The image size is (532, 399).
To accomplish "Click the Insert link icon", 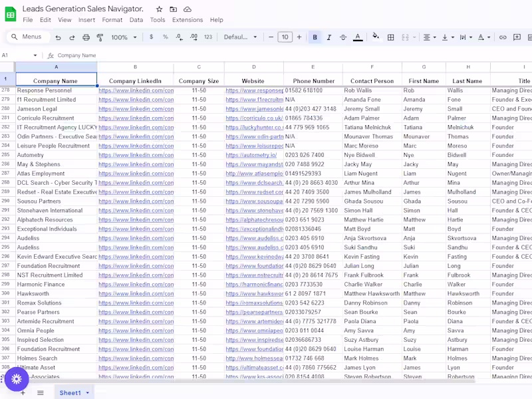I will point(503,37).
